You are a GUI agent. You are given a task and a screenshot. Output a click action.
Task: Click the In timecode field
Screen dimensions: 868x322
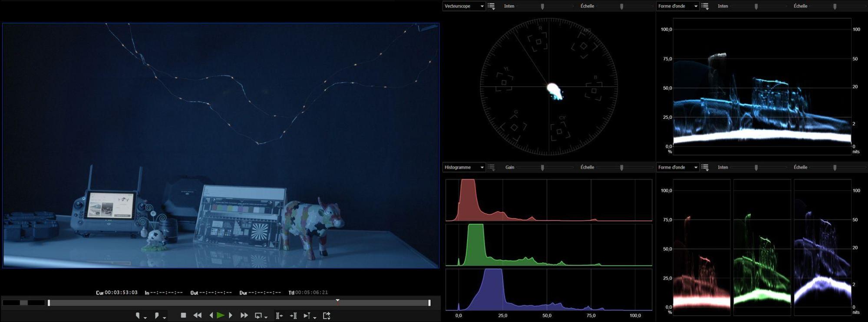(x=166, y=292)
